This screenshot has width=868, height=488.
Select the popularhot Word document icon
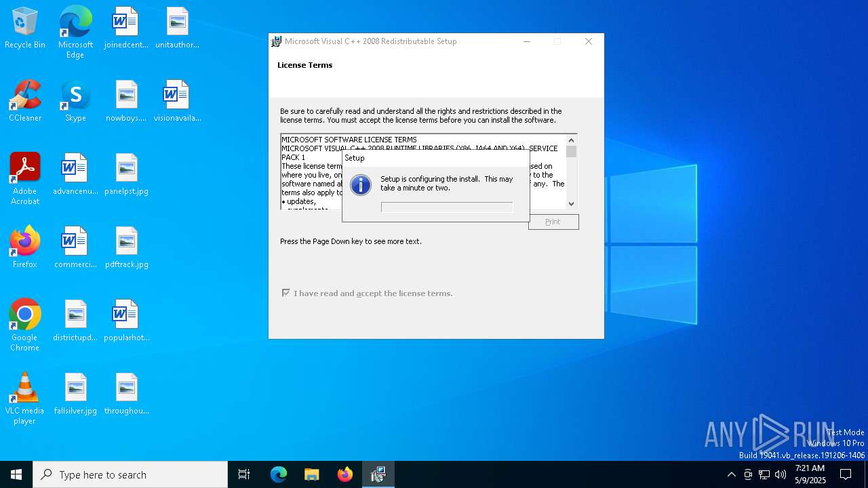pos(126,321)
